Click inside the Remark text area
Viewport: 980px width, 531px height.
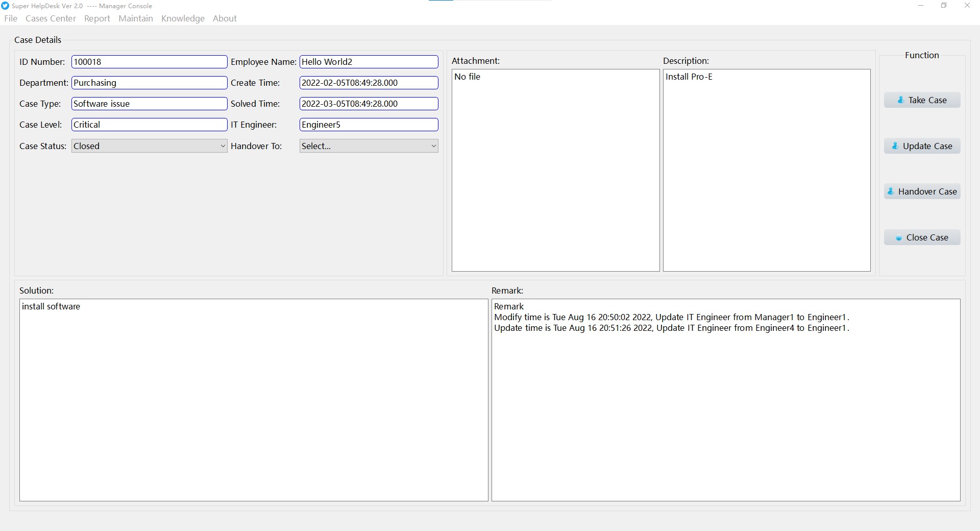[x=725, y=408]
